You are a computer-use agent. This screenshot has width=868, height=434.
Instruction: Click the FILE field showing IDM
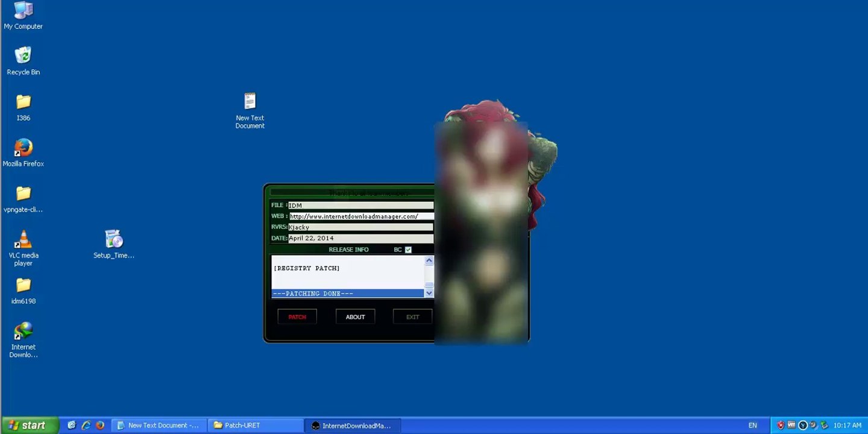click(361, 206)
